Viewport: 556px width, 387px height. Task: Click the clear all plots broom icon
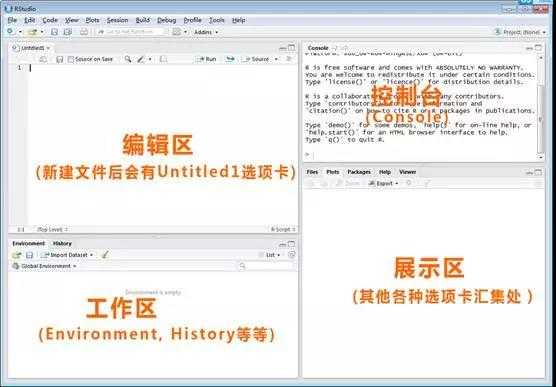point(427,183)
